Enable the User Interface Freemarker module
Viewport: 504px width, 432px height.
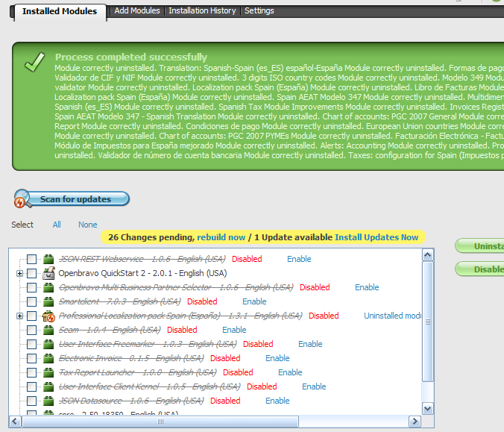pyautogui.click(x=310, y=344)
